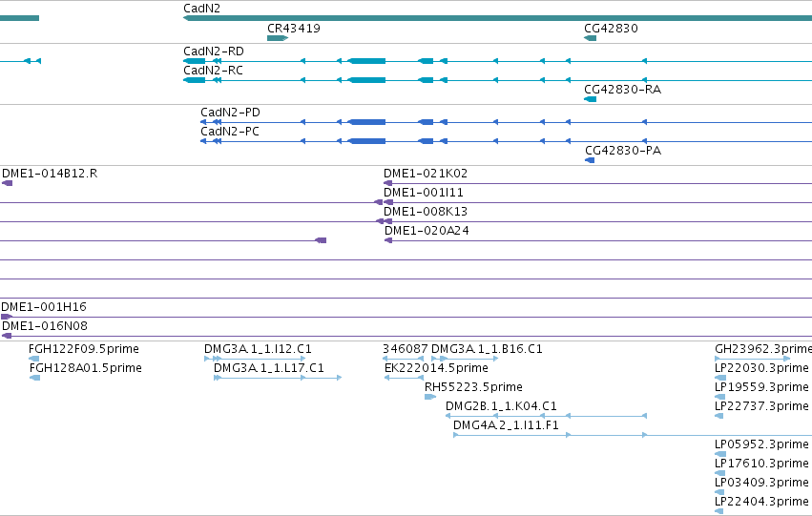This screenshot has width=812, height=516.
Task: Click the large exon block of CadN2-RD
Action: (x=366, y=61)
